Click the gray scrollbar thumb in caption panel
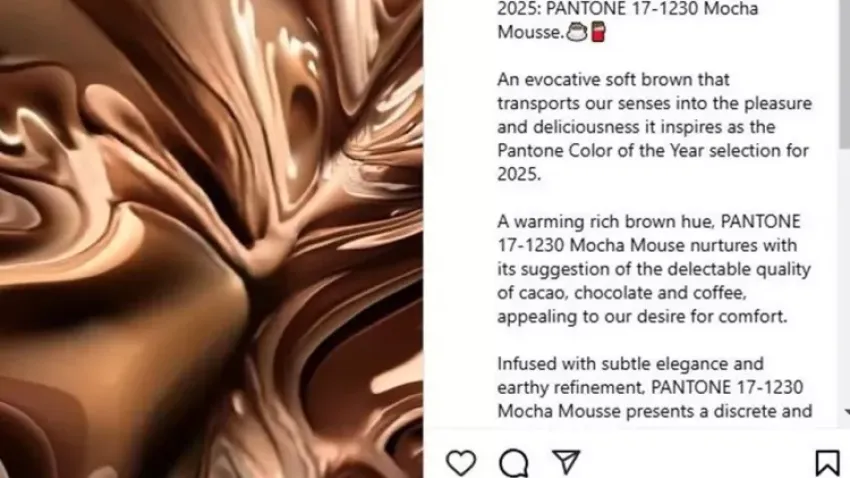The height and width of the screenshot is (478, 850). (845, 73)
